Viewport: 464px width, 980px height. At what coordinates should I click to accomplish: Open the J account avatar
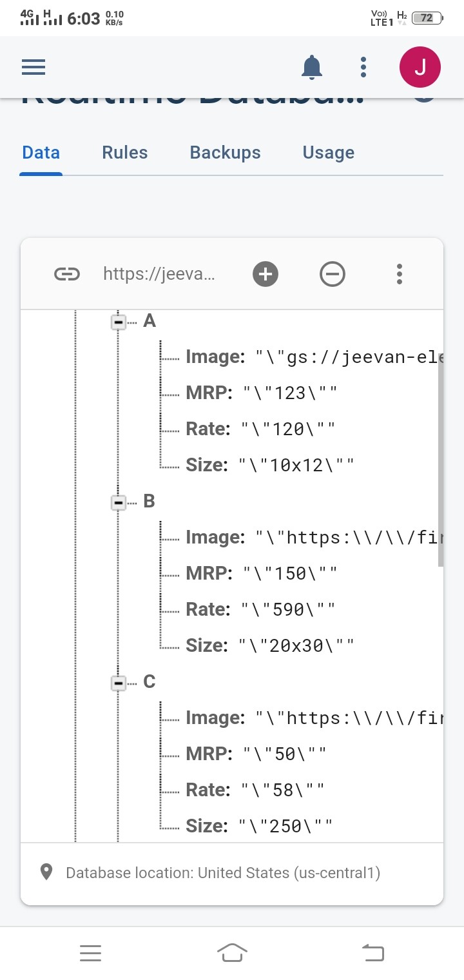pyautogui.click(x=420, y=66)
